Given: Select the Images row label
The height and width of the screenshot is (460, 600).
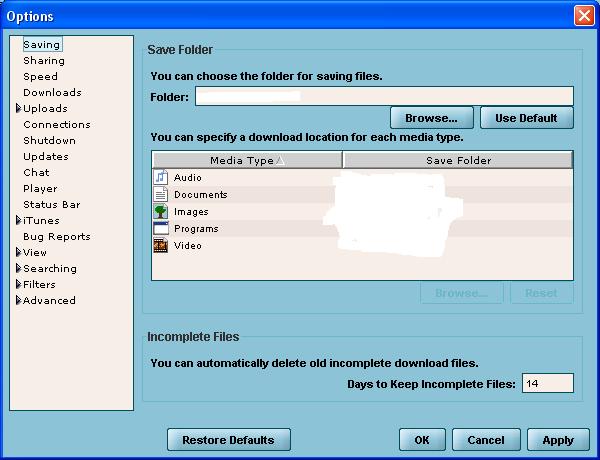Looking at the screenshot, I should click(x=191, y=212).
